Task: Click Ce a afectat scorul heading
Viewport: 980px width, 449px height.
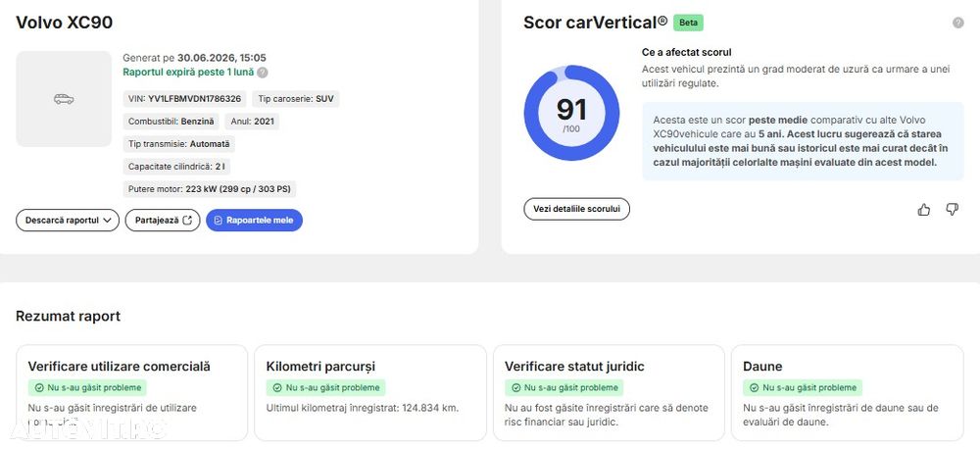Action: click(686, 53)
